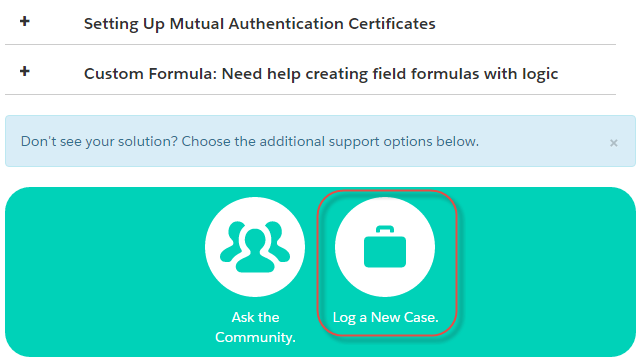Click the red highlighted box around Log Case
The image size is (640, 362).
click(387, 263)
